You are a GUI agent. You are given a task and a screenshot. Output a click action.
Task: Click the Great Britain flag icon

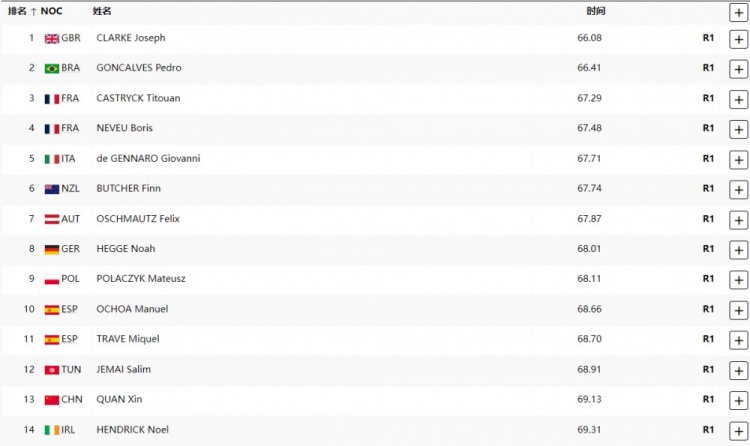pyautogui.click(x=52, y=38)
